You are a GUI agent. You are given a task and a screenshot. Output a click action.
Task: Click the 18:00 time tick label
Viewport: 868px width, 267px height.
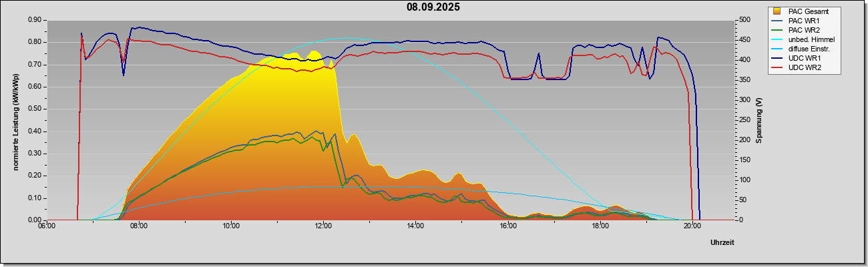(600, 226)
